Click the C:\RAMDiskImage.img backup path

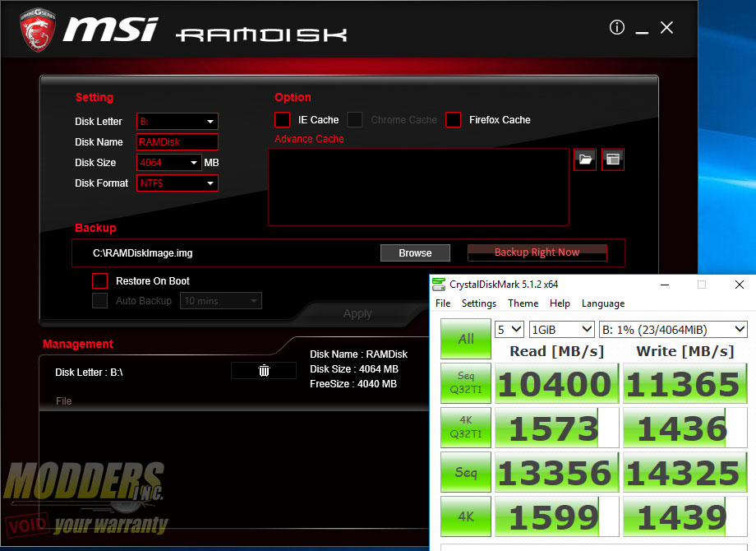tap(143, 253)
